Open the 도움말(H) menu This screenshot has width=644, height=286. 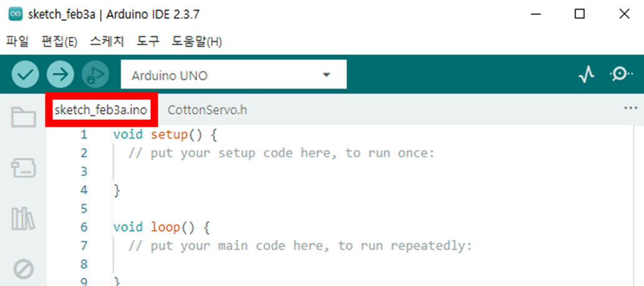tap(197, 42)
